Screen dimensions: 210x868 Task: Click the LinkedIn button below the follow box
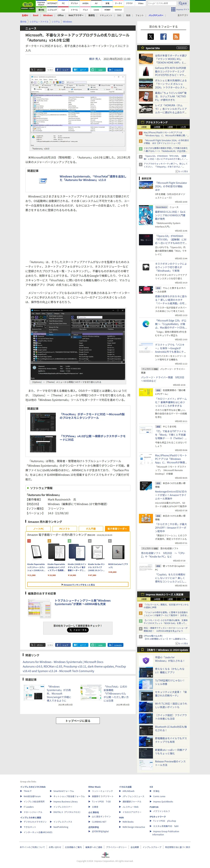(115, 645)
